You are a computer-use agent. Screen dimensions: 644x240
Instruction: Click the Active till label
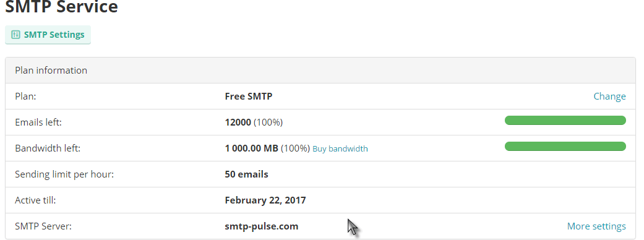pos(35,200)
